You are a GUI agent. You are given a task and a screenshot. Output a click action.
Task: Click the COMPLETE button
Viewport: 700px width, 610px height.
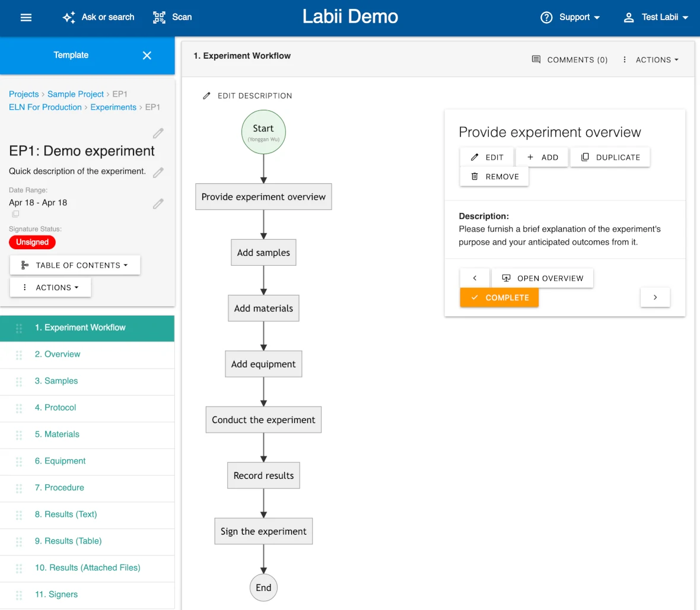click(x=499, y=297)
